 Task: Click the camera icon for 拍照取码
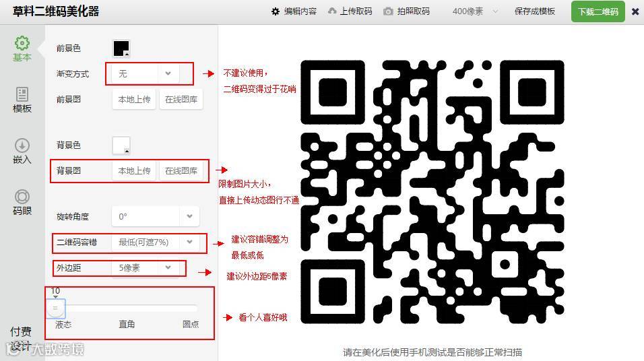[x=388, y=11]
